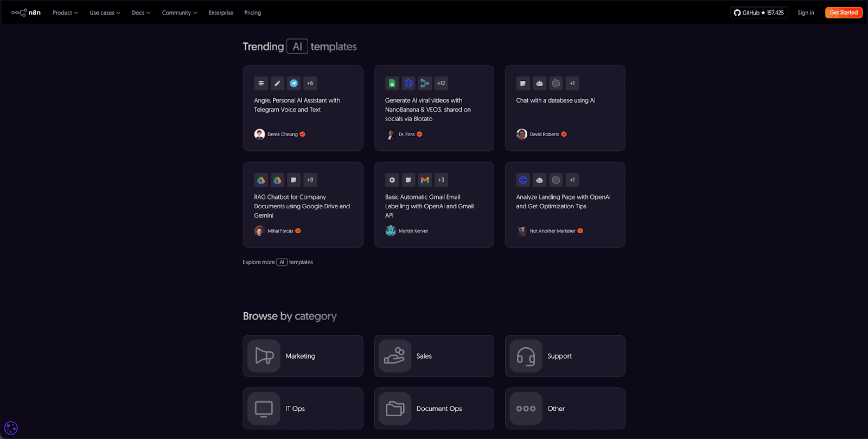Click the Marketing megaphone icon
Viewport: 868px width, 439px height.
coord(264,356)
